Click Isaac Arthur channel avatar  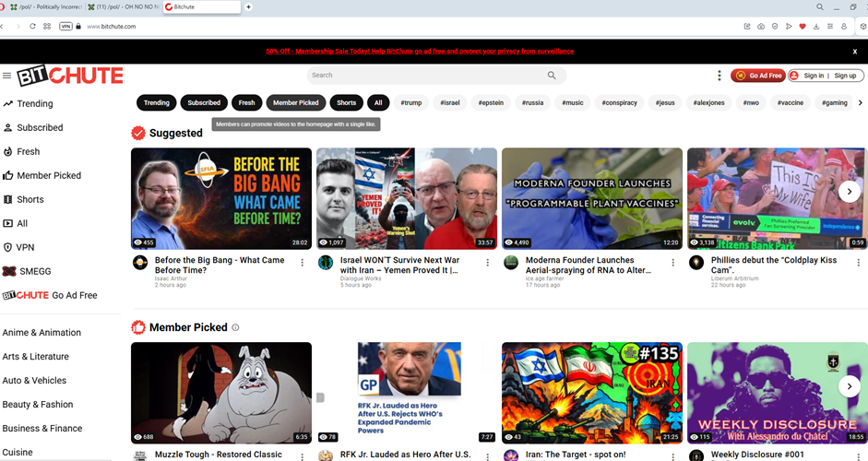pyautogui.click(x=140, y=263)
